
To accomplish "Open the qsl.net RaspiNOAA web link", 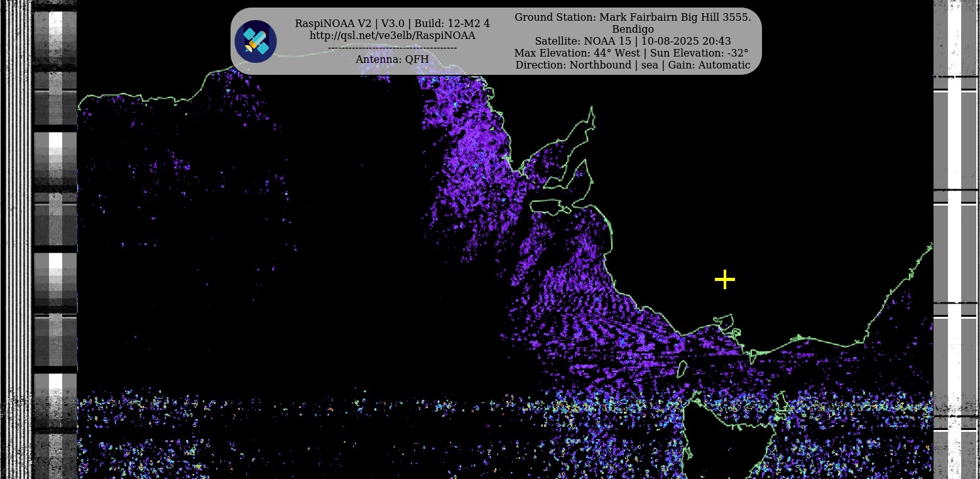I will point(392,36).
